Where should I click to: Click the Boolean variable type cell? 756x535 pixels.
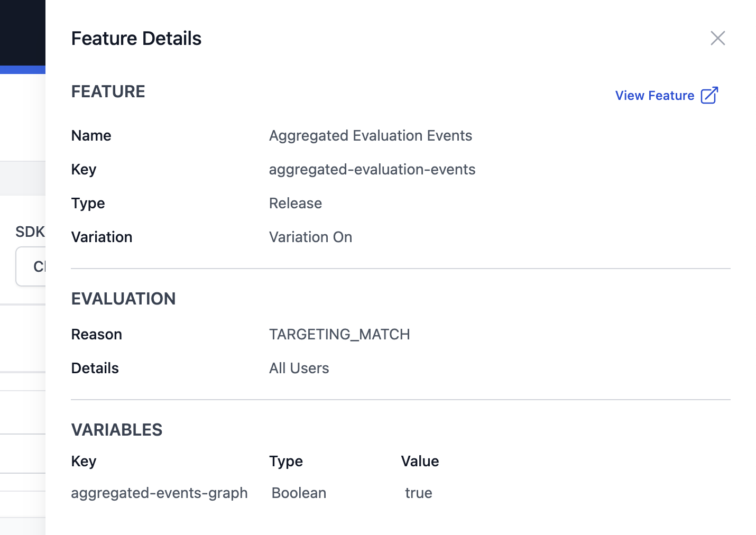coord(299,493)
